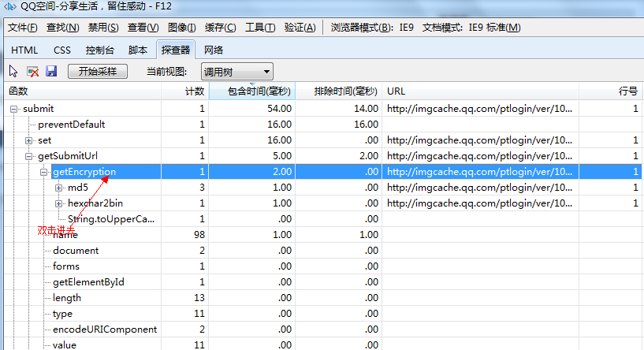This screenshot has width=644, height=350.
Task: Sort by 包含时间(毫秒) column header
Action: 252,91
